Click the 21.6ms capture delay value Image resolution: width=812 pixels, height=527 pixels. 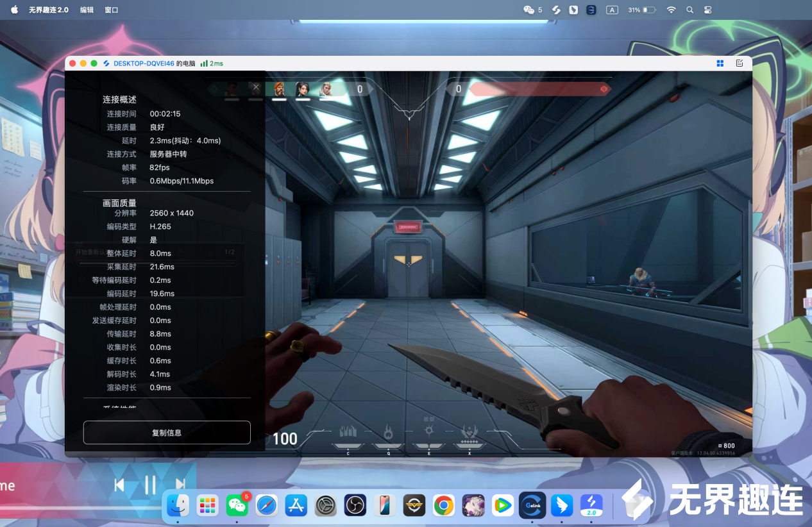(x=162, y=267)
